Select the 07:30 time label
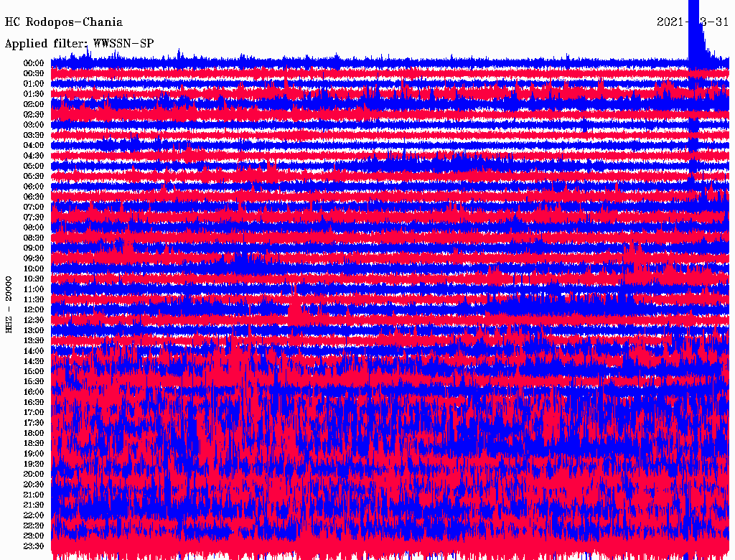Image resolution: width=735 pixels, height=560 pixels. pyautogui.click(x=34, y=218)
